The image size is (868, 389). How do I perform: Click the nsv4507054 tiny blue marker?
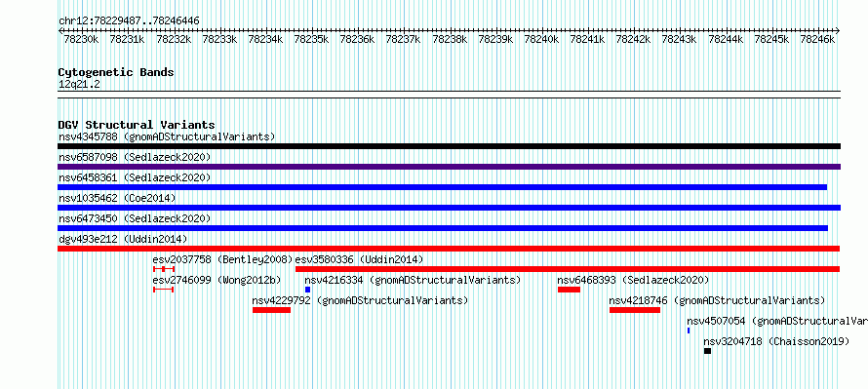689,331
